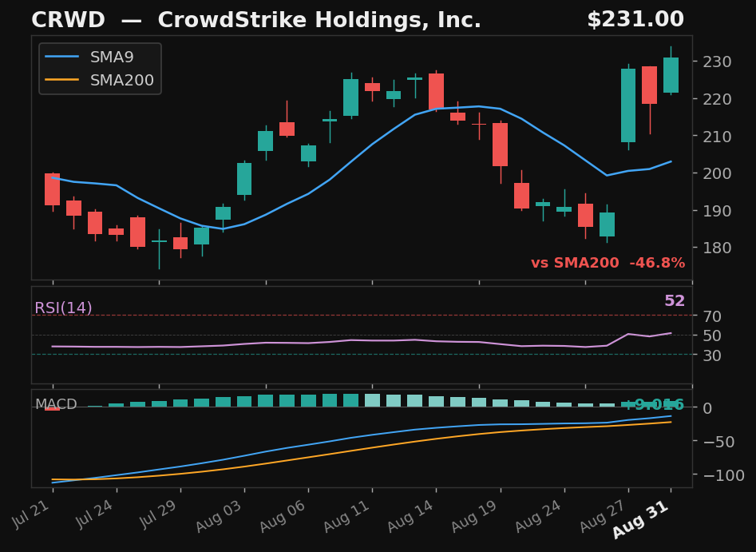Image resolution: width=756 pixels, height=552 pixels.
Task: Click the blue line sample beside SMA9
Action: (x=61, y=57)
